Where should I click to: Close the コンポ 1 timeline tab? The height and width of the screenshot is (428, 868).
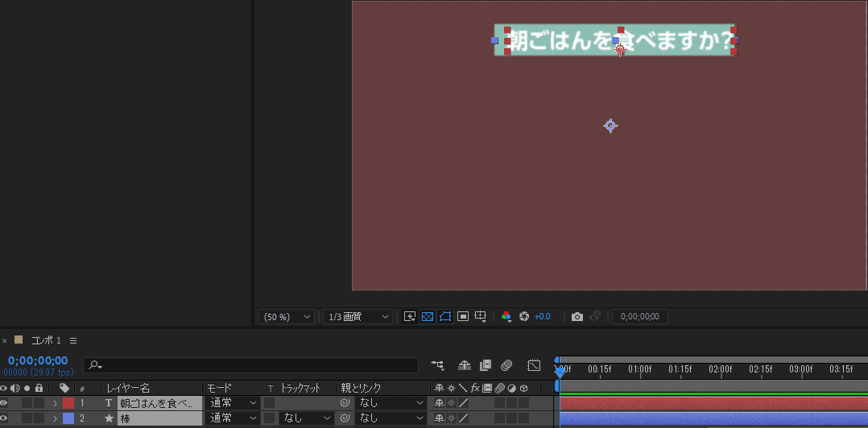tap(5, 340)
